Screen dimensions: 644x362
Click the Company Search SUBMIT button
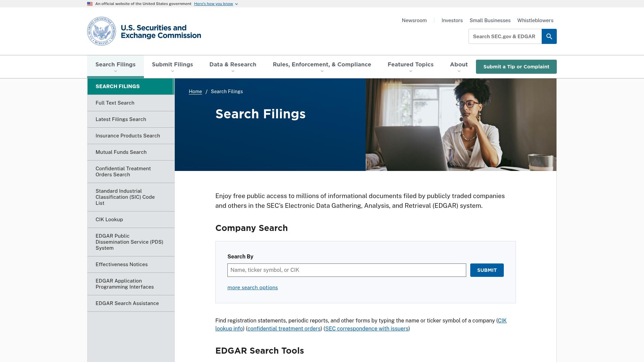click(x=487, y=270)
